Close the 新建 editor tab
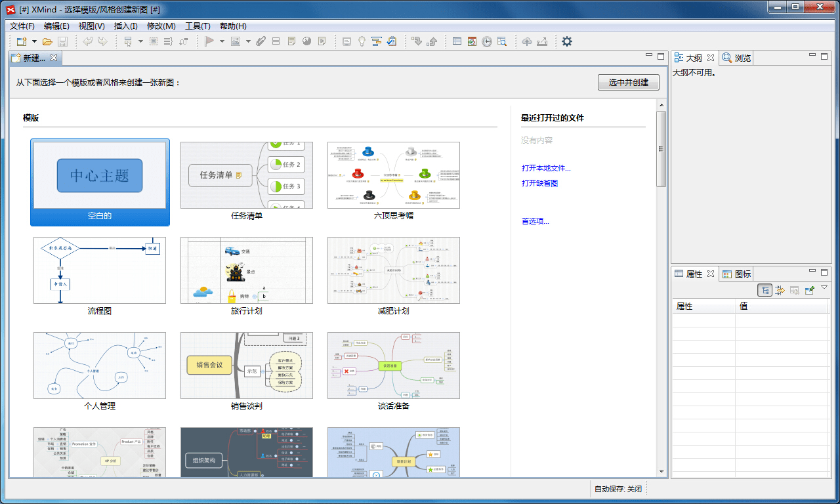The width and height of the screenshot is (840, 504). (54, 58)
